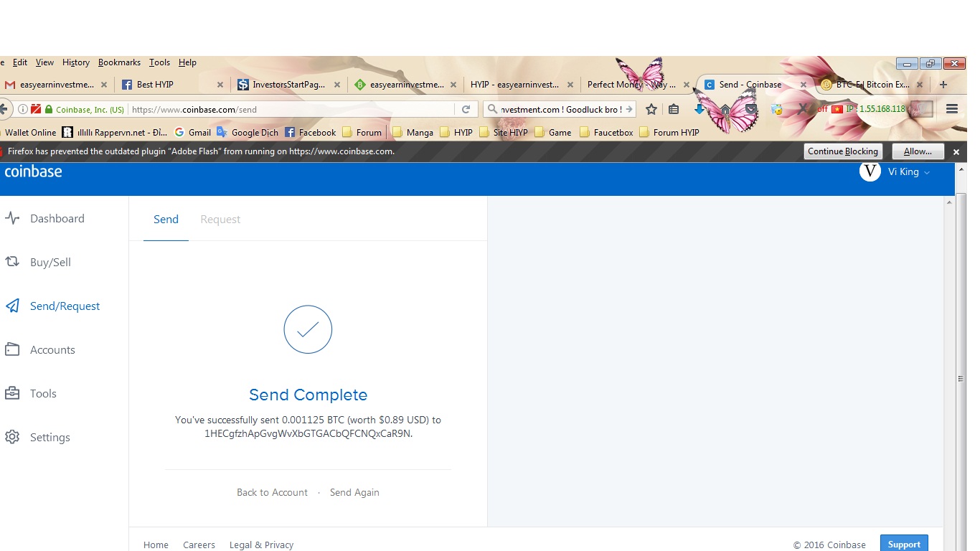
Task: Open the View menu
Action: pos(44,62)
